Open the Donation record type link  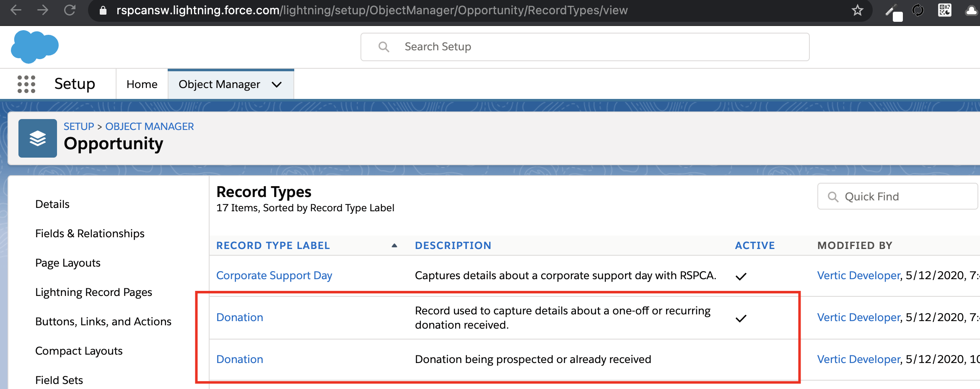pos(239,317)
